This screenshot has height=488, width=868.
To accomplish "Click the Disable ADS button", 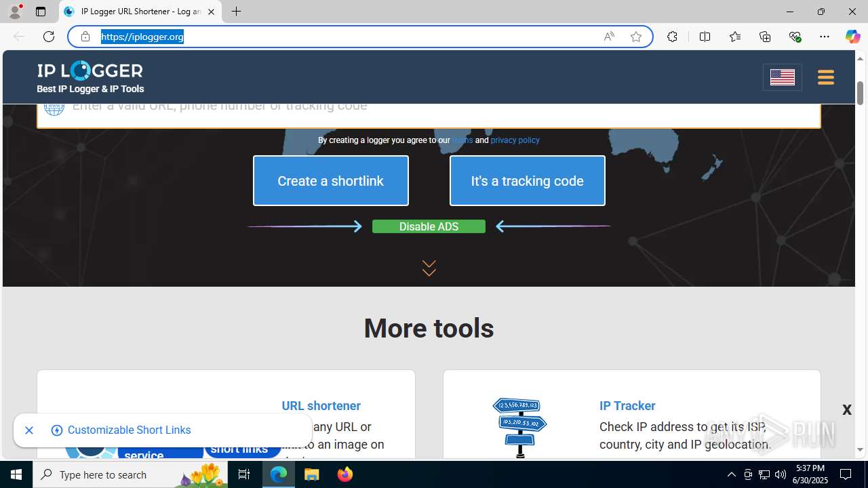I will click(x=429, y=226).
